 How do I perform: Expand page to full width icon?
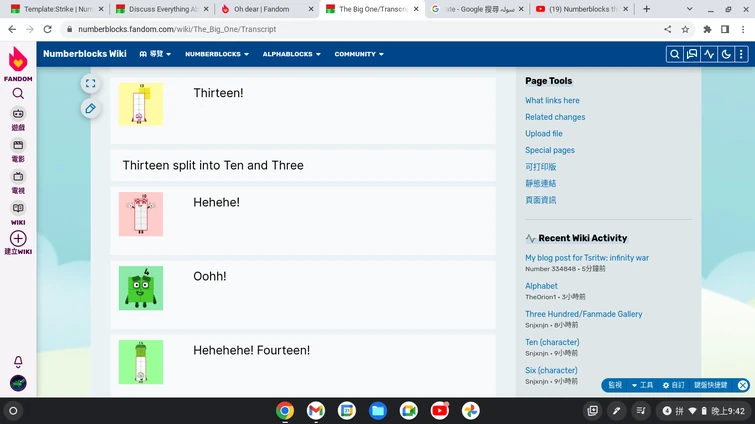[91, 83]
